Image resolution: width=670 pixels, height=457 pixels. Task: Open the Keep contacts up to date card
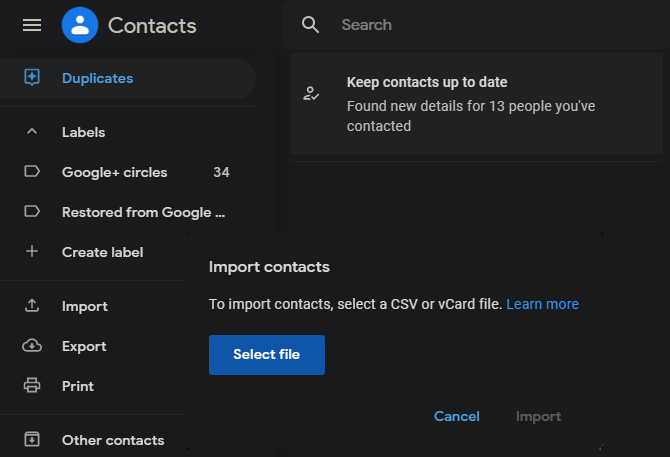(477, 104)
